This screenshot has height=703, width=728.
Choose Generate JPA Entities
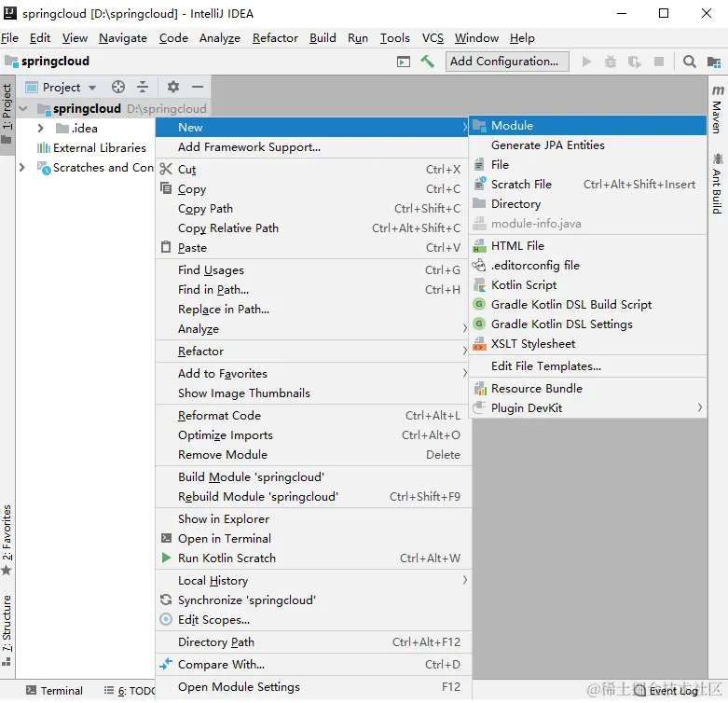click(x=588, y=145)
